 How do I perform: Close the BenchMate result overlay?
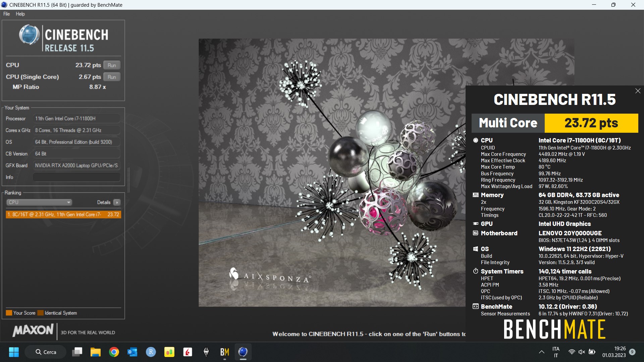[638, 91]
